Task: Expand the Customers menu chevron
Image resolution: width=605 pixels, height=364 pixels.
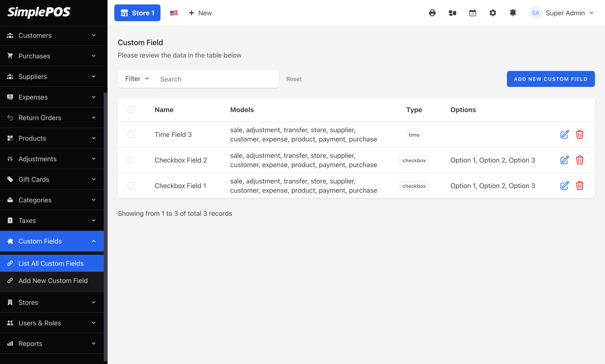Action: tap(94, 35)
